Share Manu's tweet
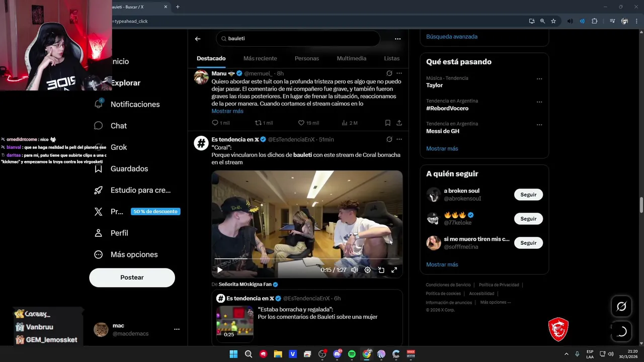This screenshot has height=362, width=644. coord(399,123)
